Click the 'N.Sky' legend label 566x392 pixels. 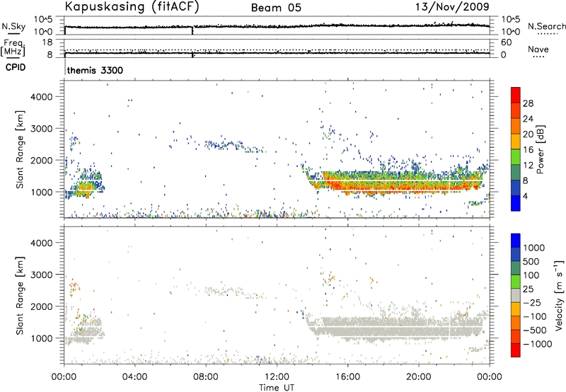pyautogui.click(x=13, y=26)
